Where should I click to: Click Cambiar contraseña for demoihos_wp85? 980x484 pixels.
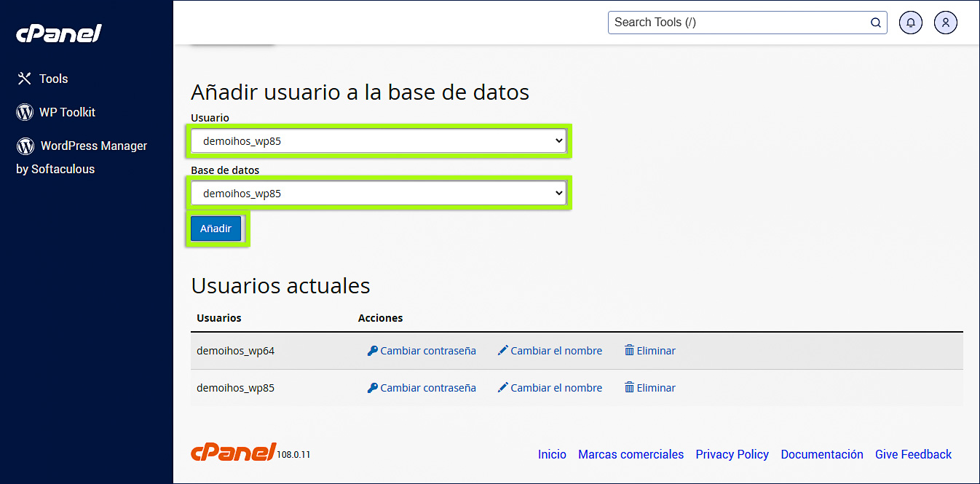pyautogui.click(x=422, y=388)
